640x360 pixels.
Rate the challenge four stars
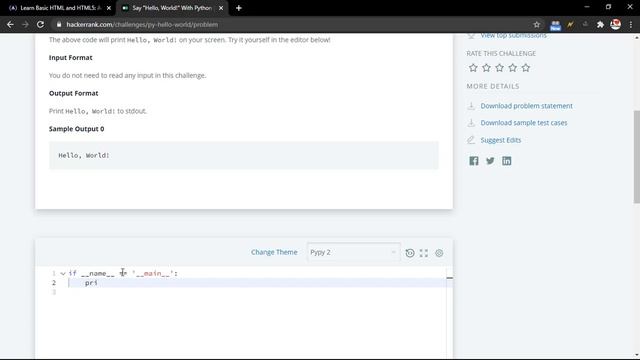513,68
